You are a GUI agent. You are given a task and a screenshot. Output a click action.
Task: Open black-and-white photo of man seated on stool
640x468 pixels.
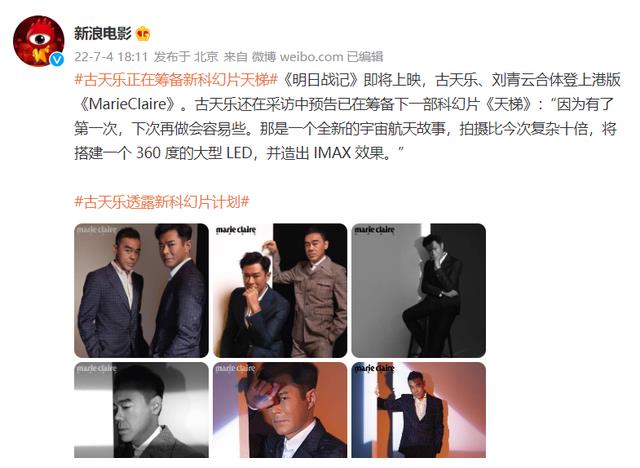418,291
